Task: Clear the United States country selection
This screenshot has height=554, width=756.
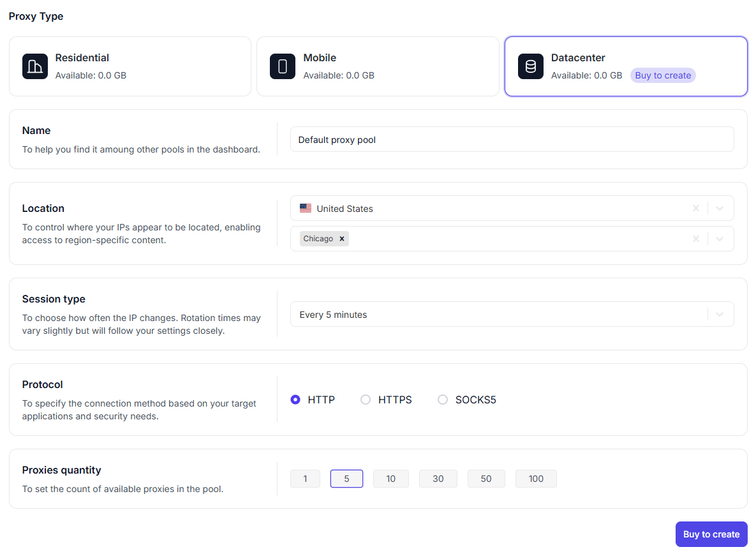Action: coord(696,208)
